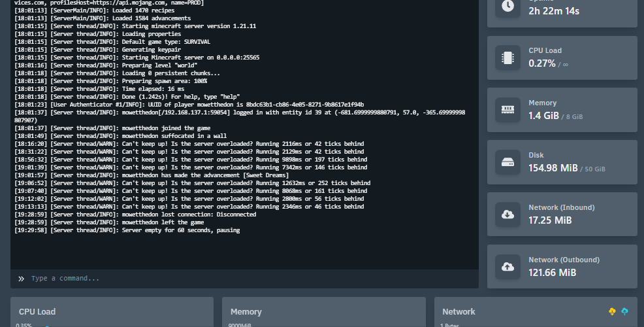
Task: Click the command prompt chevron icon
Action: click(21, 279)
